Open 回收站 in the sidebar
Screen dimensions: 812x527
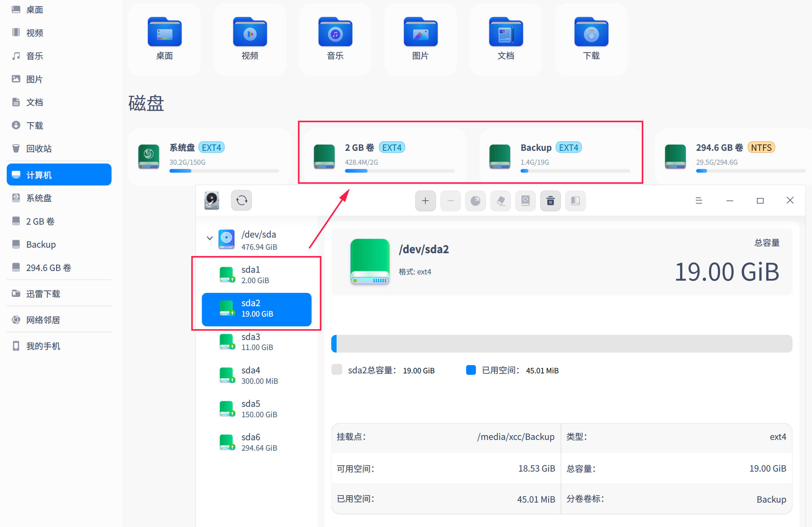pos(38,148)
